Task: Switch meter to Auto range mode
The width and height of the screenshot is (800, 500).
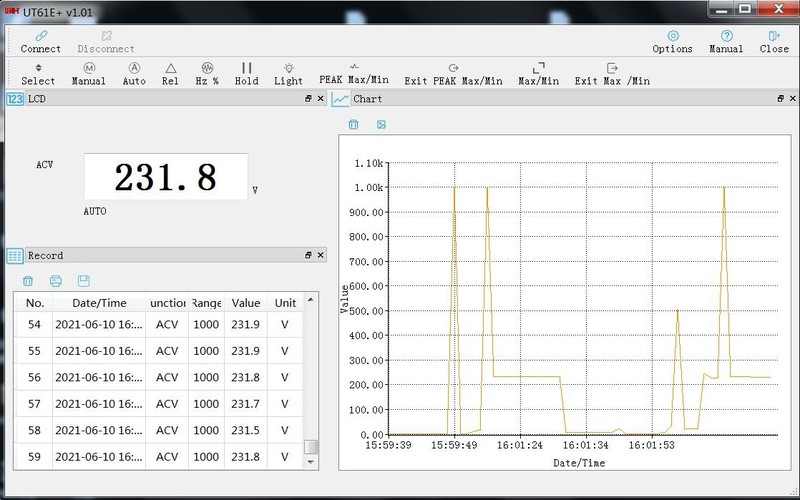Action: pyautogui.click(x=134, y=74)
